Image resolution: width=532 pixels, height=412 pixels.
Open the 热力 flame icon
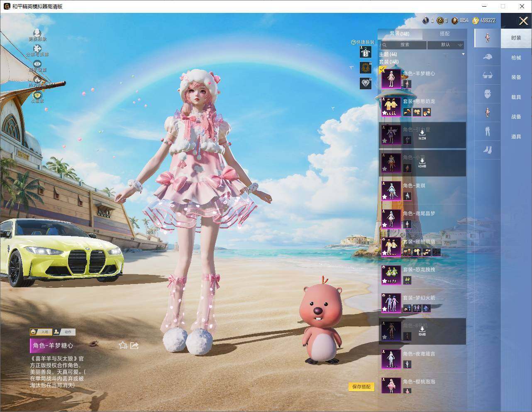pos(37,79)
